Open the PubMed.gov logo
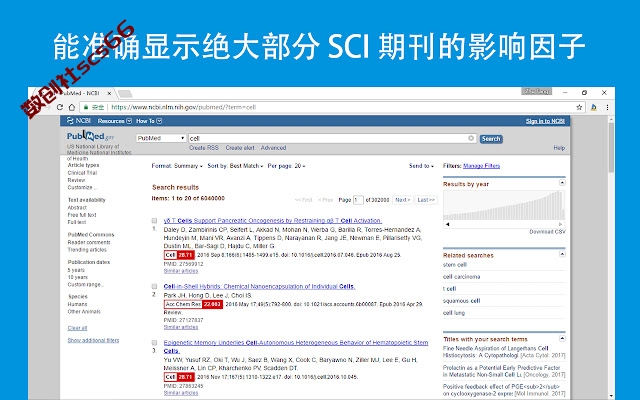 tap(90, 136)
